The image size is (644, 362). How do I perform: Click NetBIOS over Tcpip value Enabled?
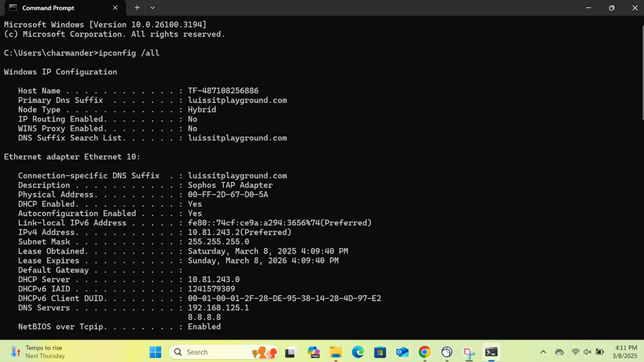204,327
